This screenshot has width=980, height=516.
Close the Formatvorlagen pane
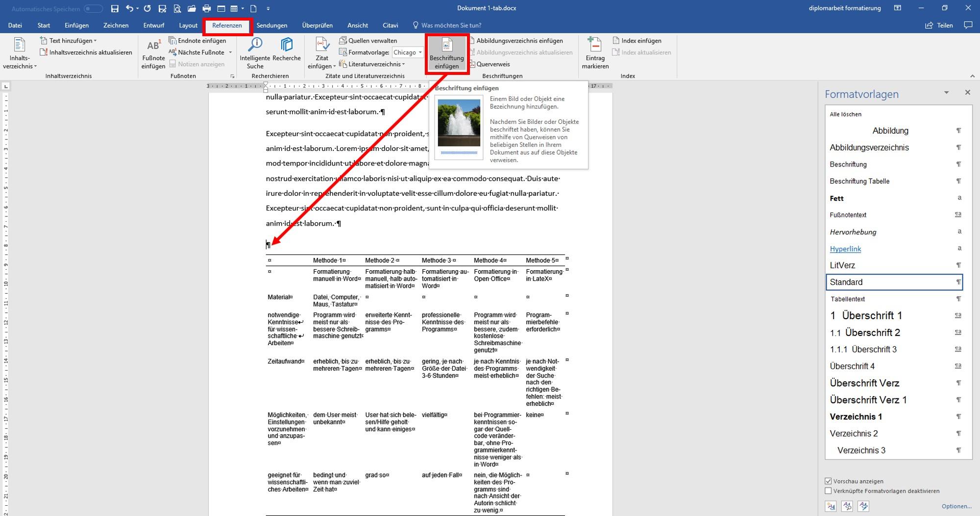(967, 93)
